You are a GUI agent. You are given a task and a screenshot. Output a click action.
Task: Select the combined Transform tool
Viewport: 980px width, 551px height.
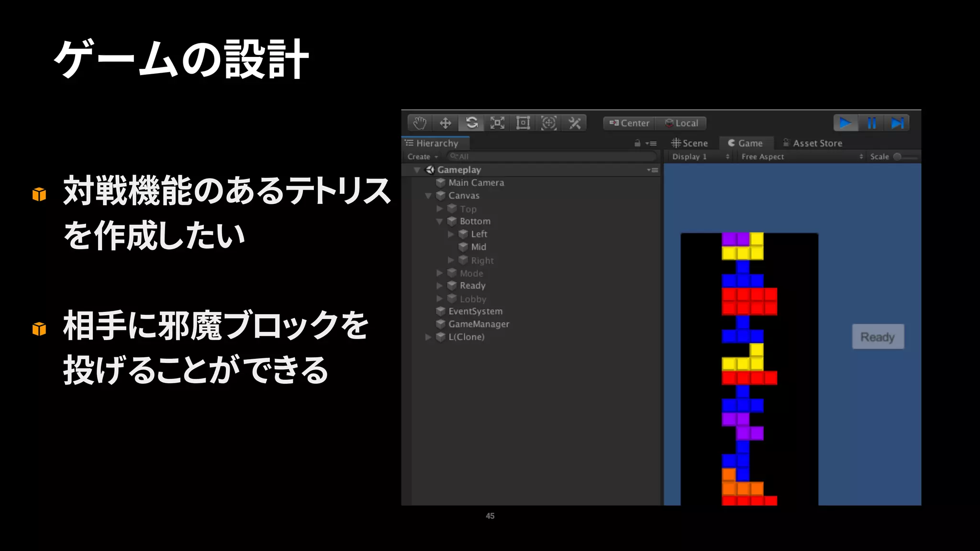coord(549,123)
